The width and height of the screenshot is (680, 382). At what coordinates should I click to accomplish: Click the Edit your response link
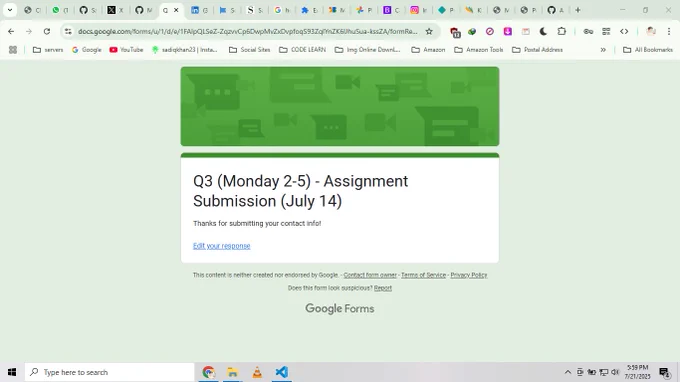222,246
